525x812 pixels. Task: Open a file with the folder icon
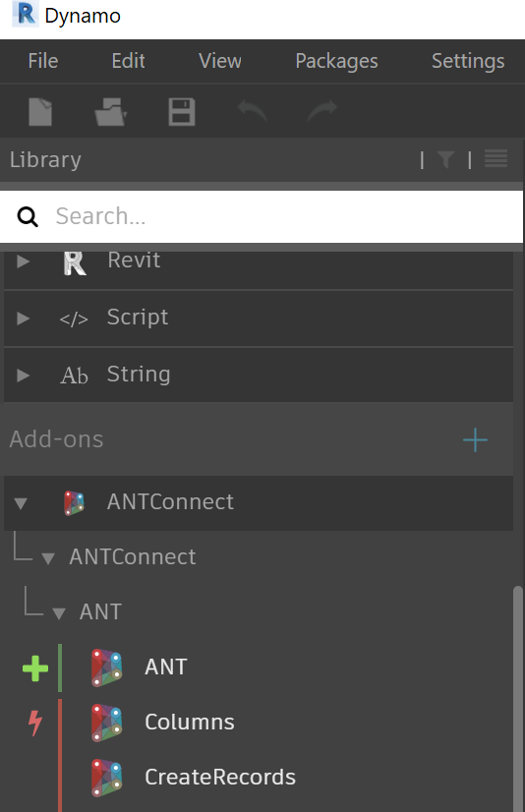tap(111, 112)
